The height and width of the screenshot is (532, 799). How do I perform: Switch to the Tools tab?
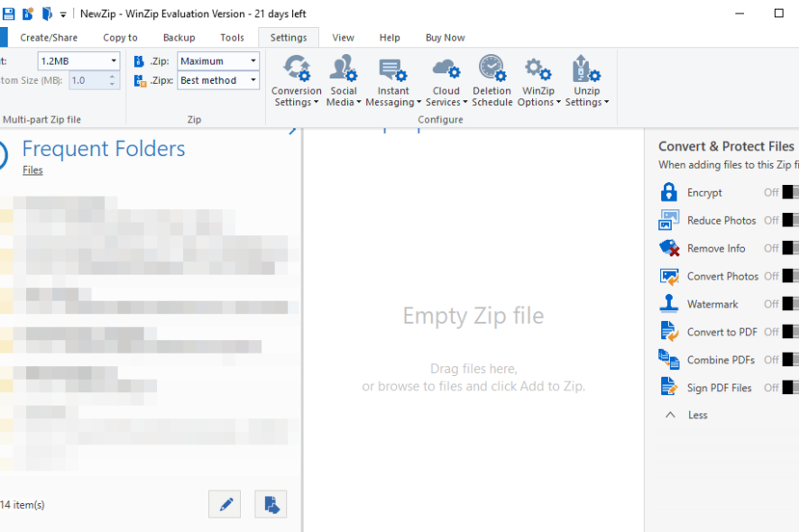[232, 38]
